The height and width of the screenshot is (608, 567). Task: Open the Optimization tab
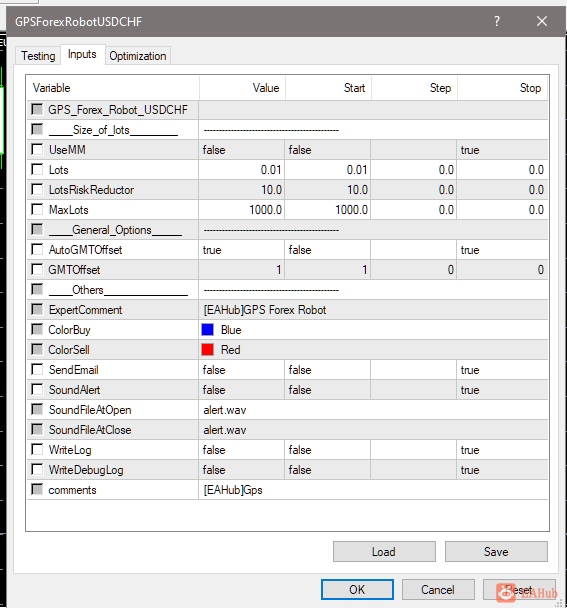point(138,56)
